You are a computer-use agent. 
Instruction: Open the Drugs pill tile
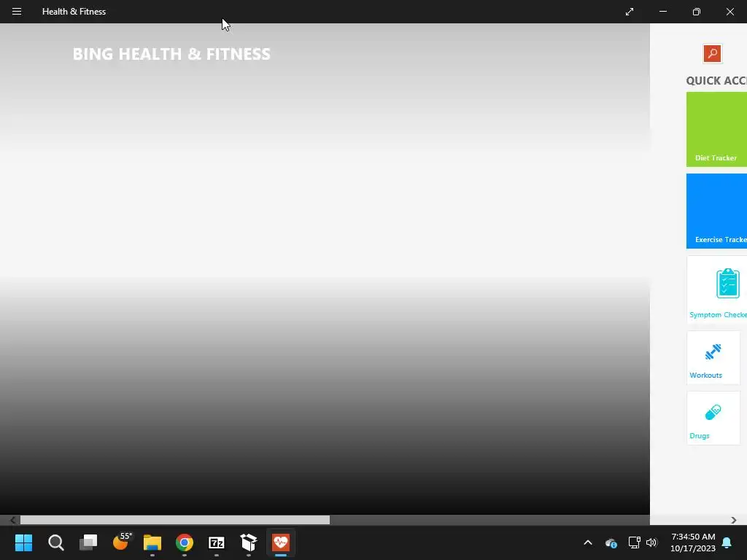pos(713,418)
